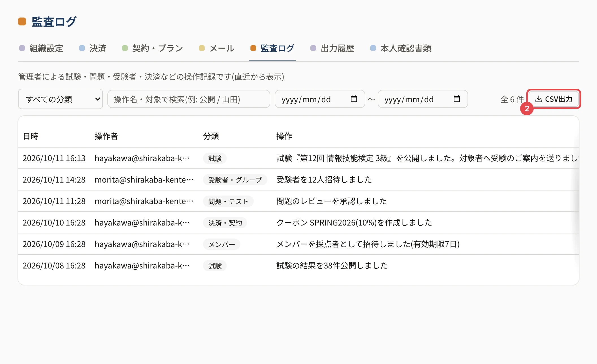Go to the メール tab

217,48
